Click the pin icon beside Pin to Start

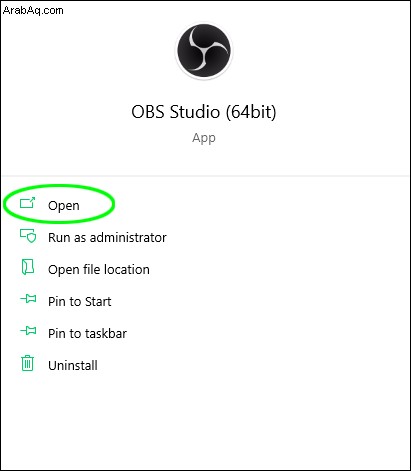28,299
